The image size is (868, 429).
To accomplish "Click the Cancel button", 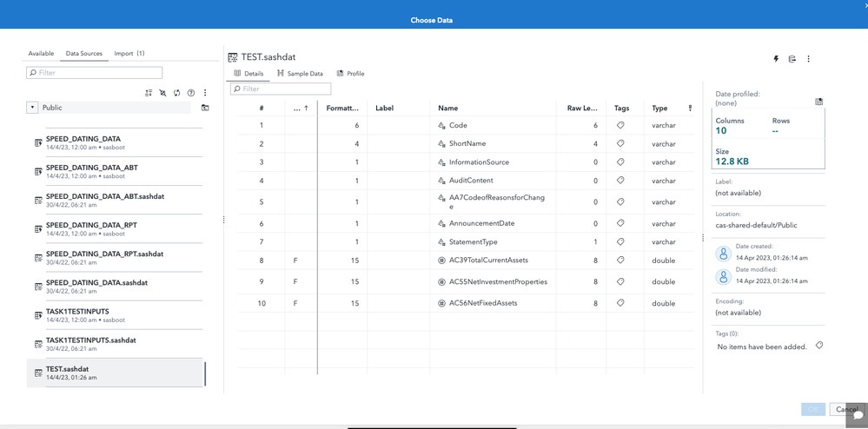I will pyautogui.click(x=847, y=410).
